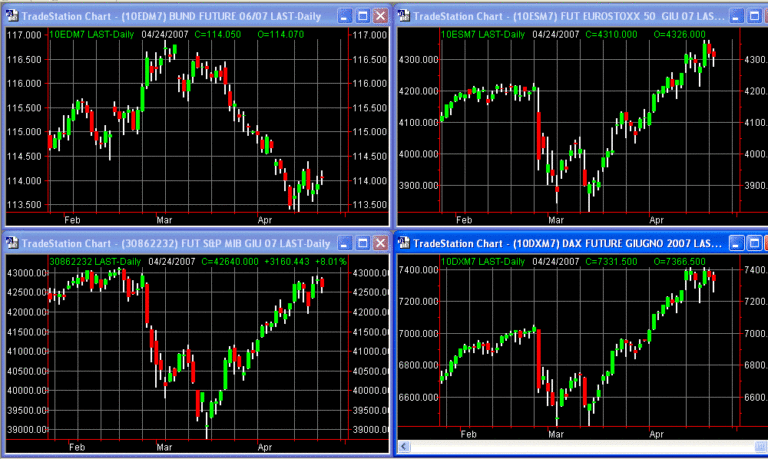Maximize the BUND FUTURE chart window
The height and width of the screenshot is (459, 768).
(361, 16)
